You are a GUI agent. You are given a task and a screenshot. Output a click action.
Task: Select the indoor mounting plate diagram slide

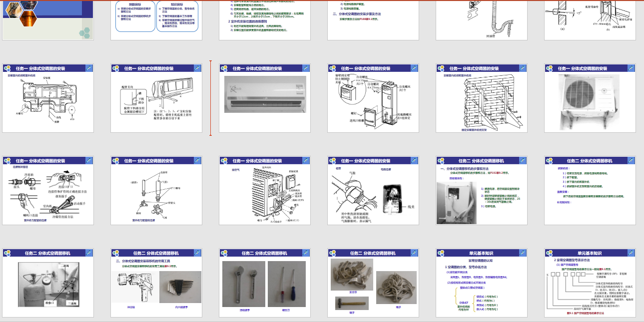(x=48, y=98)
